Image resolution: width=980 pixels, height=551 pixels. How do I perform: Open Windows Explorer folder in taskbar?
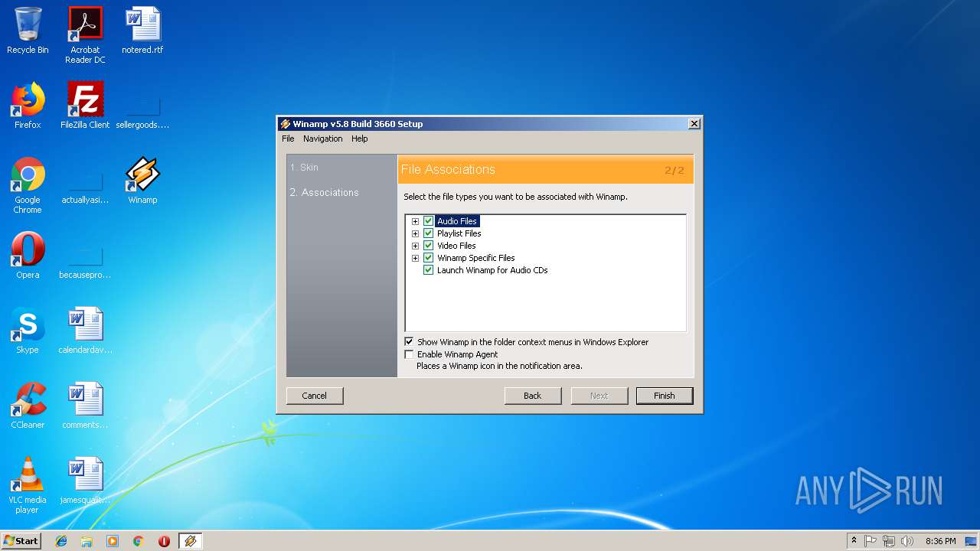87,541
